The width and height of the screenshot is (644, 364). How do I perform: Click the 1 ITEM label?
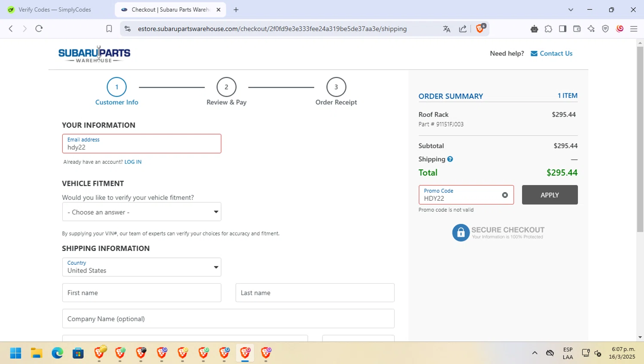pos(567,95)
